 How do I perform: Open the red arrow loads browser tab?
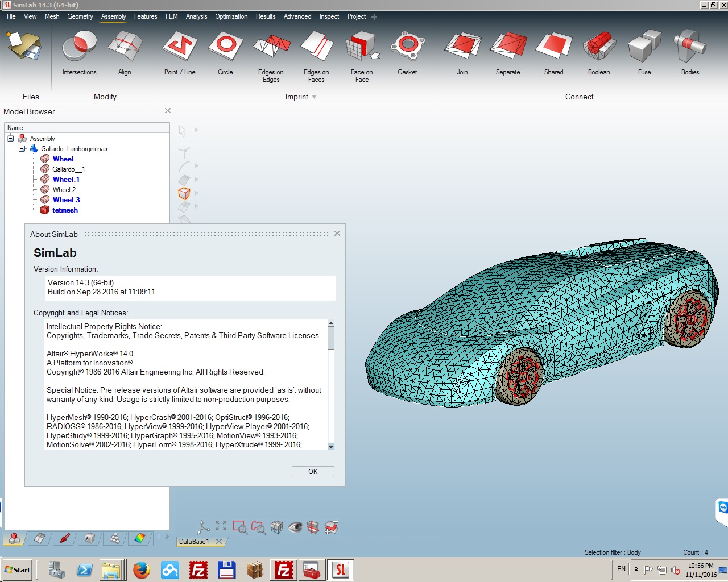[x=65, y=538]
